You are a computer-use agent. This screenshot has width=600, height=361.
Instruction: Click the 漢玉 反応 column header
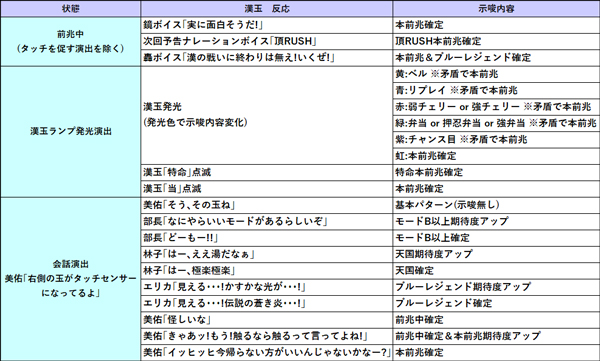click(x=267, y=8)
